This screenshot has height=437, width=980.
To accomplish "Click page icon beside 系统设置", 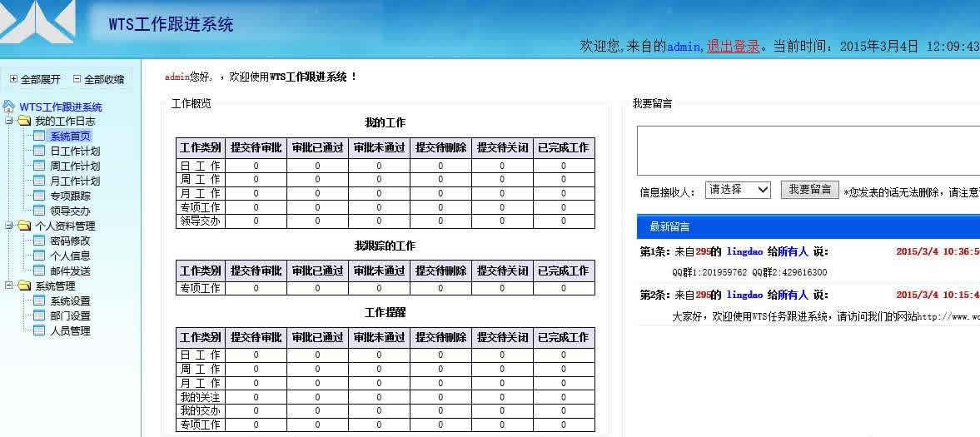I will (39, 300).
